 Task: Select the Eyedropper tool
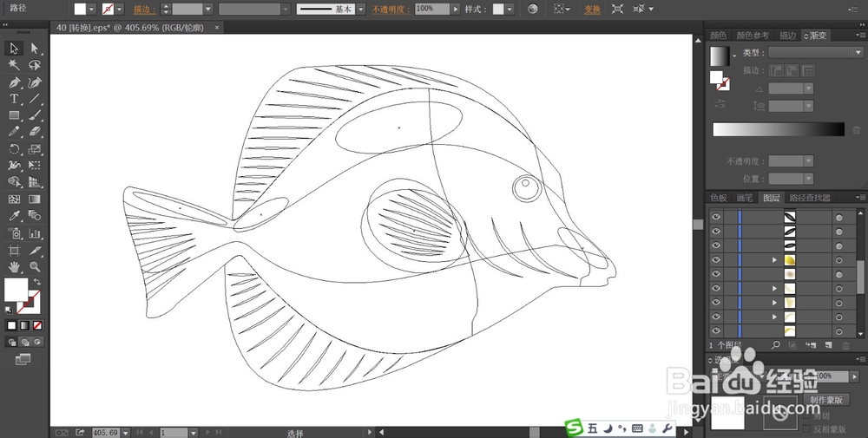pos(14,216)
